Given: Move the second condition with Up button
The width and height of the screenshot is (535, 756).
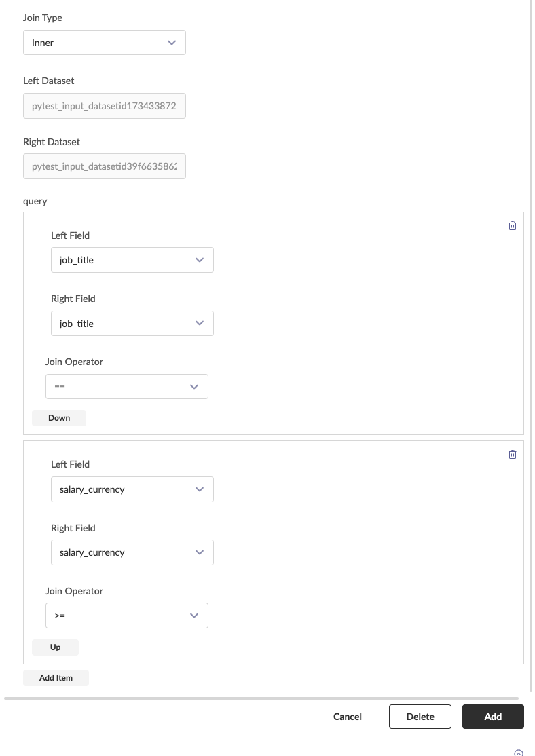Looking at the screenshot, I should point(56,647).
